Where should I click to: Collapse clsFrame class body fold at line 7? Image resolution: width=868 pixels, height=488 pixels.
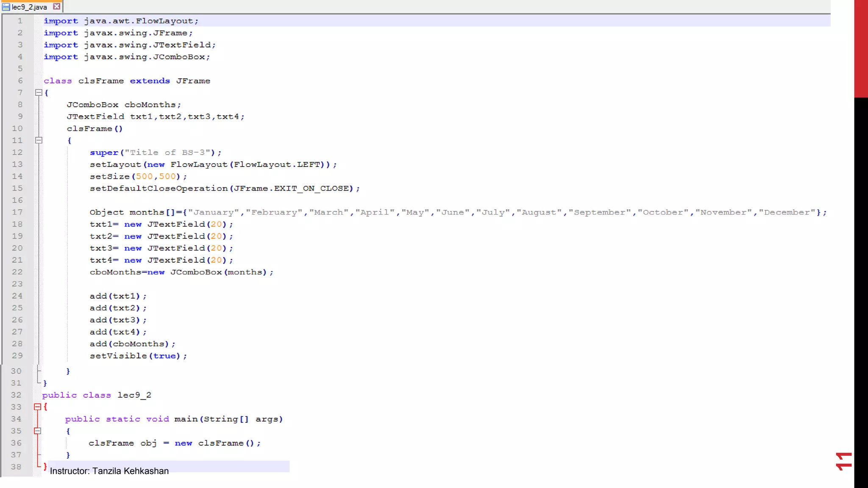tap(39, 92)
